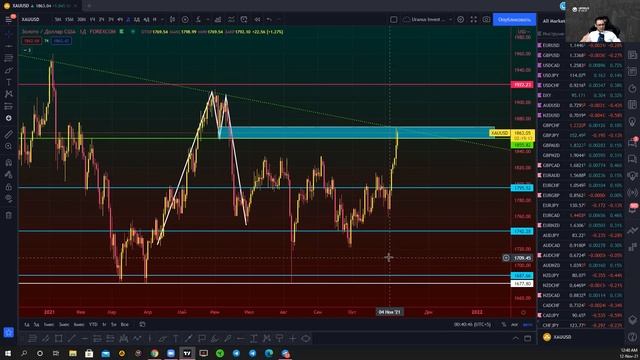Toggle hide all drawings eye icon
Screen dimensions: 640x360
point(9,199)
